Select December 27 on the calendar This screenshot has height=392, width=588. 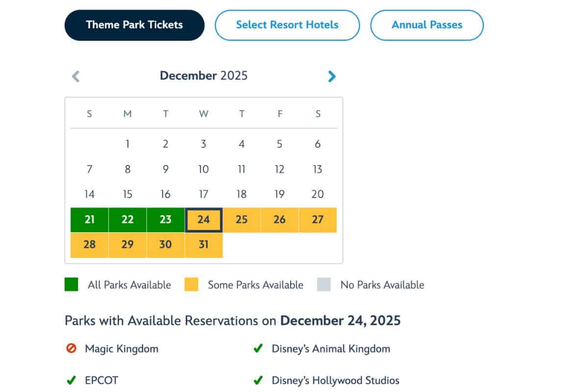pyautogui.click(x=318, y=220)
